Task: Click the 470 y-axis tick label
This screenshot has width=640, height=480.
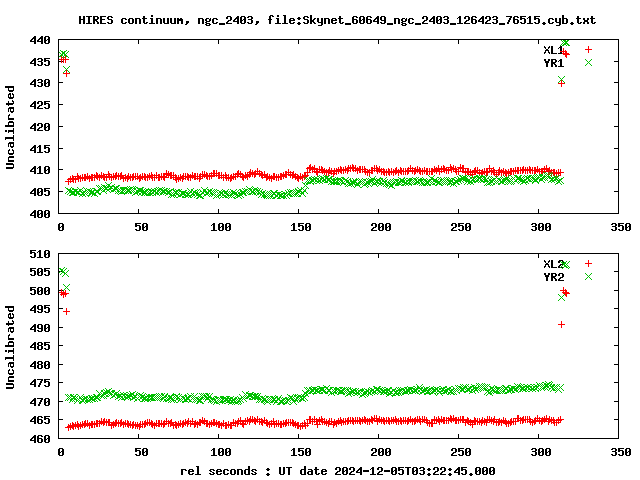Action: pyautogui.click(x=40, y=402)
